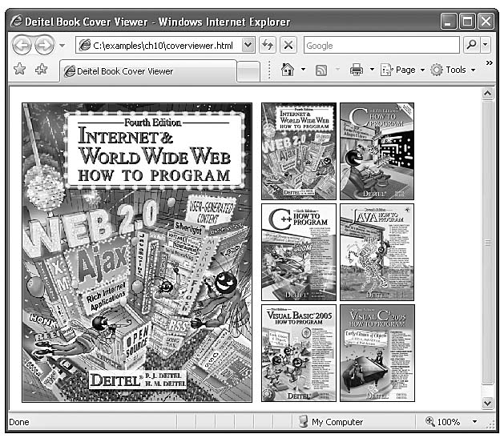The width and height of the screenshot is (504, 442).
Task: Open the Tools menu
Action: tap(453, 70)
